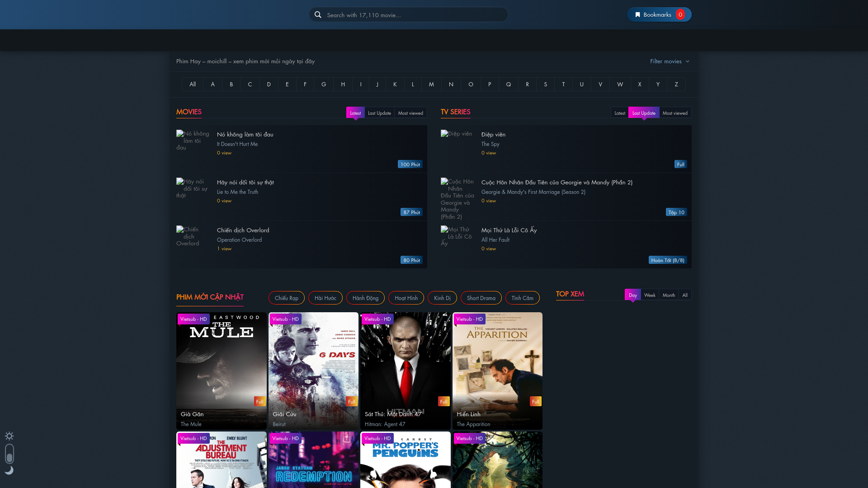Viewport: 868px width, 488px height.
Task: Filter by letter M in alphabet bar
Action: [x=431, y=84]
